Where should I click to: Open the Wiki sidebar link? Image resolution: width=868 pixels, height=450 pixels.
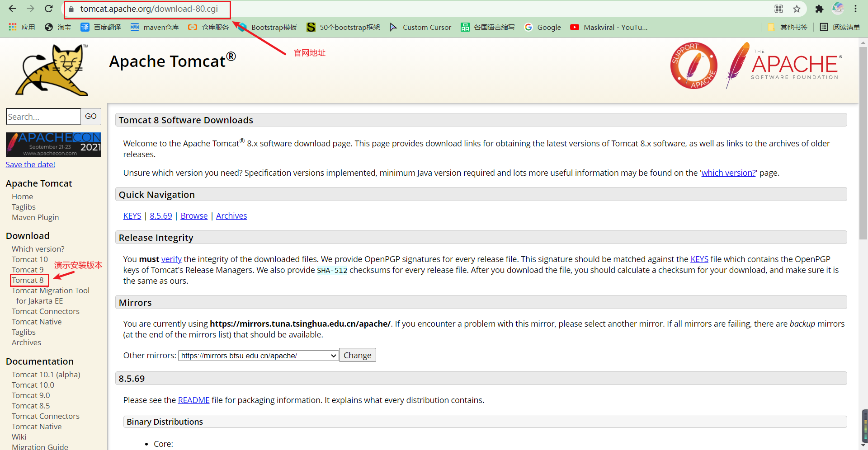point(19,437)
